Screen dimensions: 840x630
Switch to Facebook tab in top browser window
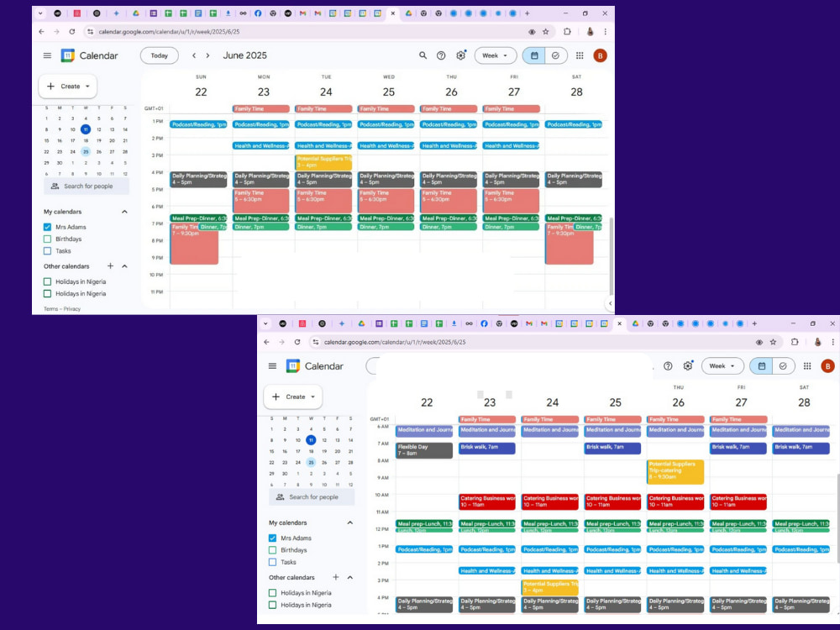(258, 13)
